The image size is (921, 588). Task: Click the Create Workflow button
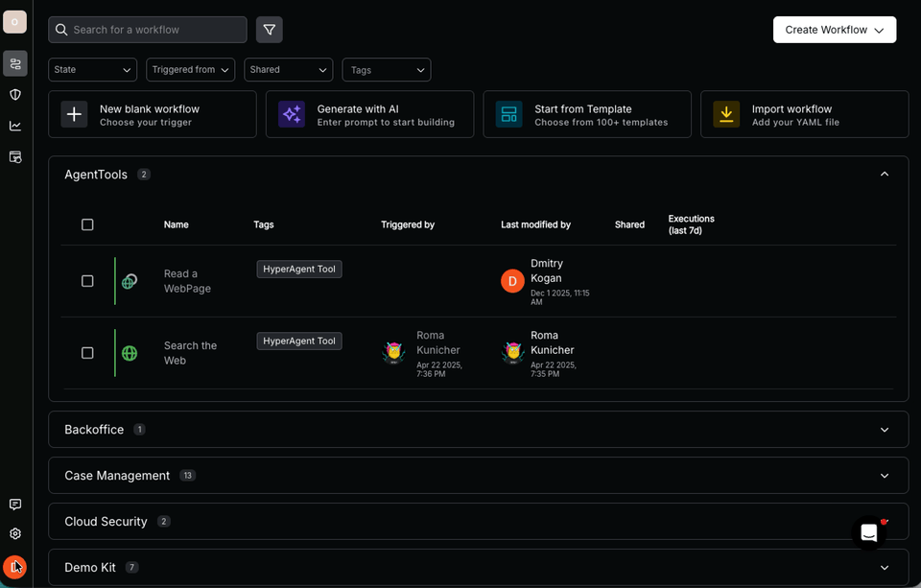[835, 30]
